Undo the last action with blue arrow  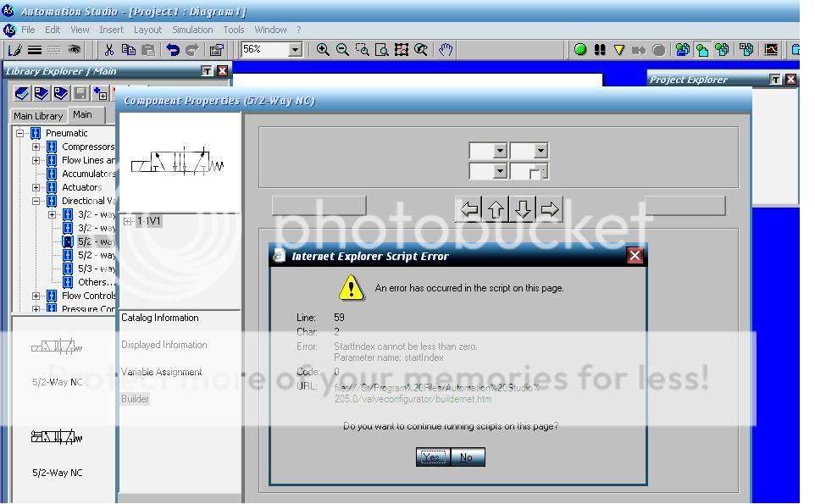tap(173, 50)
